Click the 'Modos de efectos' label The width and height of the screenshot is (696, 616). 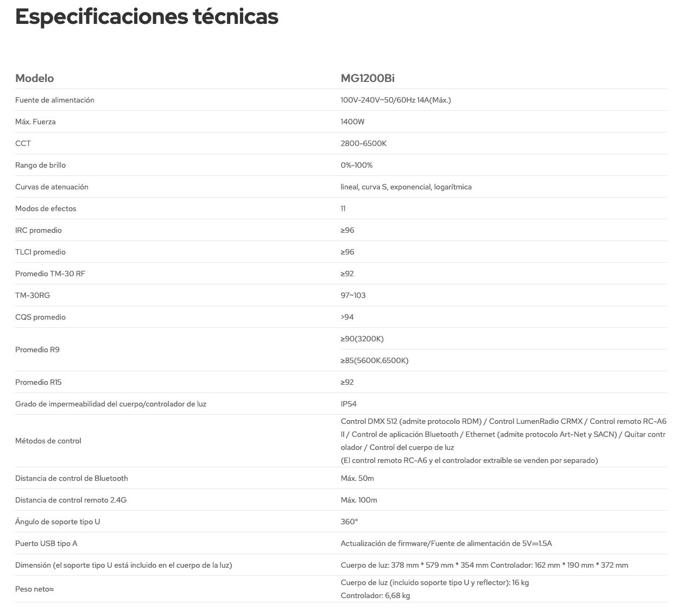[x=46, y=208]
